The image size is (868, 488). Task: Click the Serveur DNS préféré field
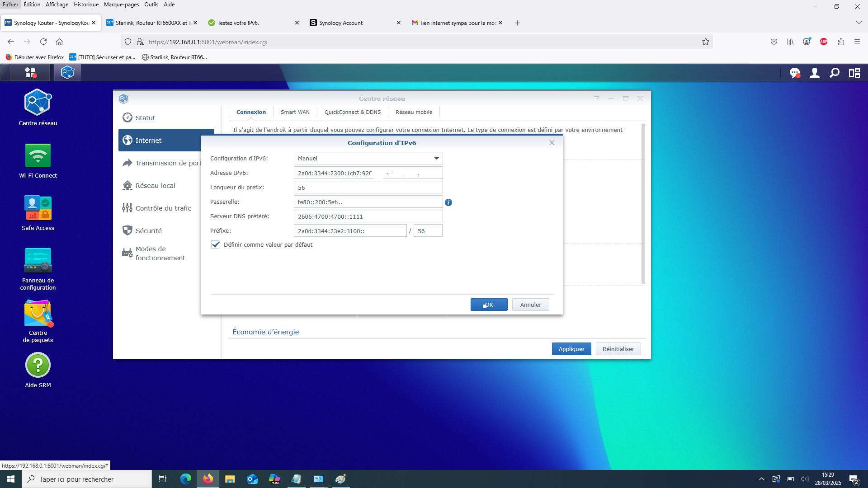tap(368, 216)
